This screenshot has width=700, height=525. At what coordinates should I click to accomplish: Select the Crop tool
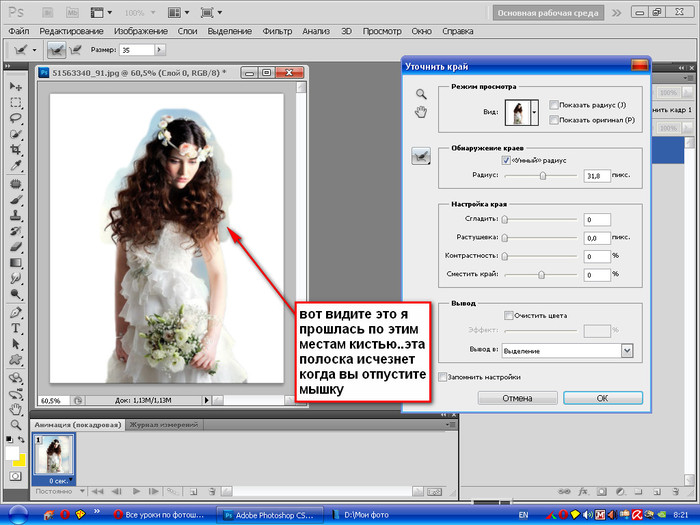coord(17,151)
